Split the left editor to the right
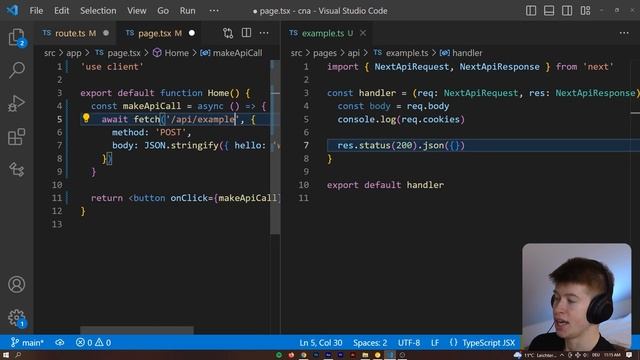 pyautogui.click(x=246, y=33)
